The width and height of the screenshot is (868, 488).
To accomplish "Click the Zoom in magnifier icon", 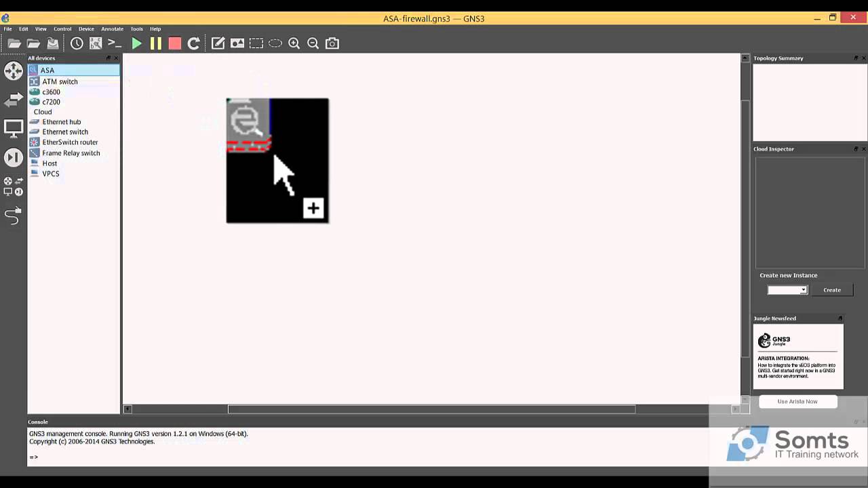I will point(294,43).
